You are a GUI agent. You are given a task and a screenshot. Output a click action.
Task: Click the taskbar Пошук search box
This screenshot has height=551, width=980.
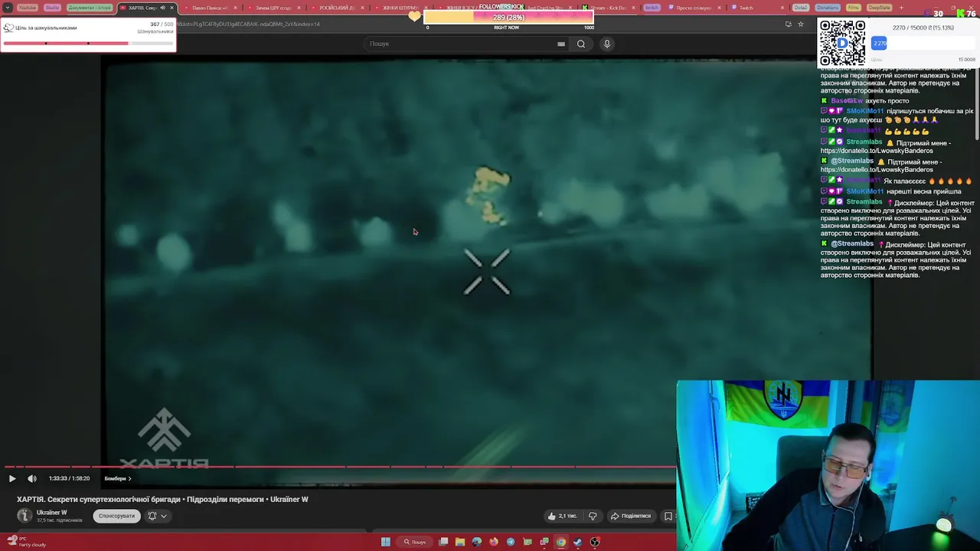(x=415, y=542)
